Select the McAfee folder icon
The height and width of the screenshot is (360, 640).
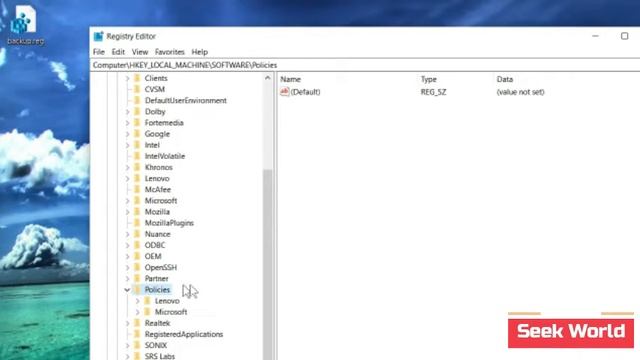tap(137, 189)
